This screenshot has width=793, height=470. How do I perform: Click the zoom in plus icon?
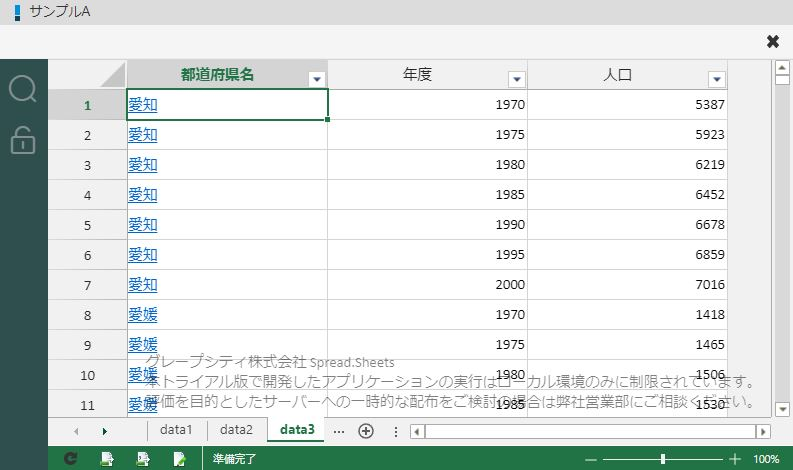735,459
